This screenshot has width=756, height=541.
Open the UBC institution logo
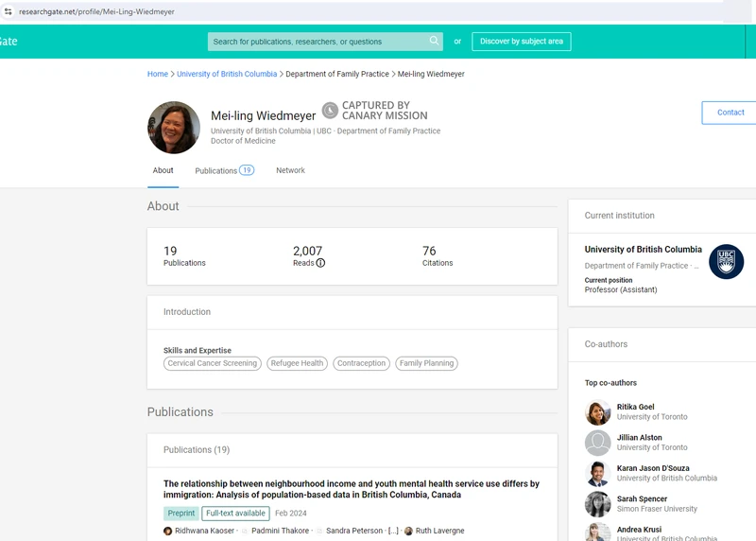pos(726,262)
